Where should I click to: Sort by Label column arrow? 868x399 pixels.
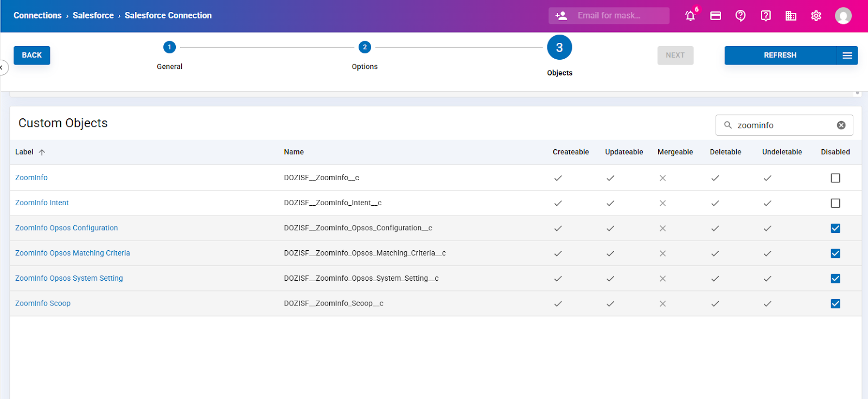[x=42, y=153]
